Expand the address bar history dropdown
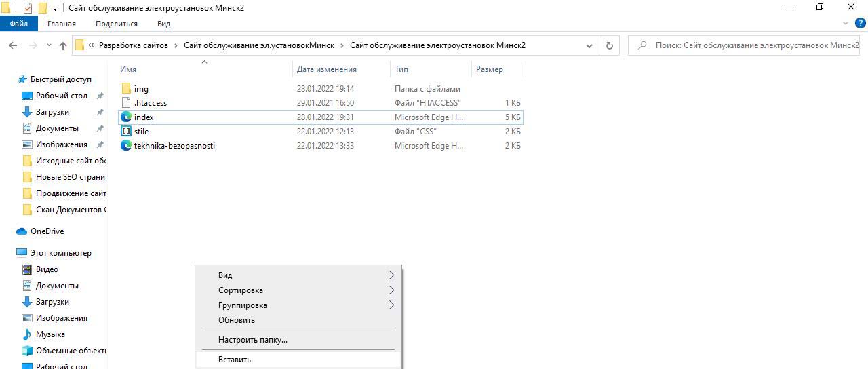This screenshot has height=369, width=868. tap(589, 45)
